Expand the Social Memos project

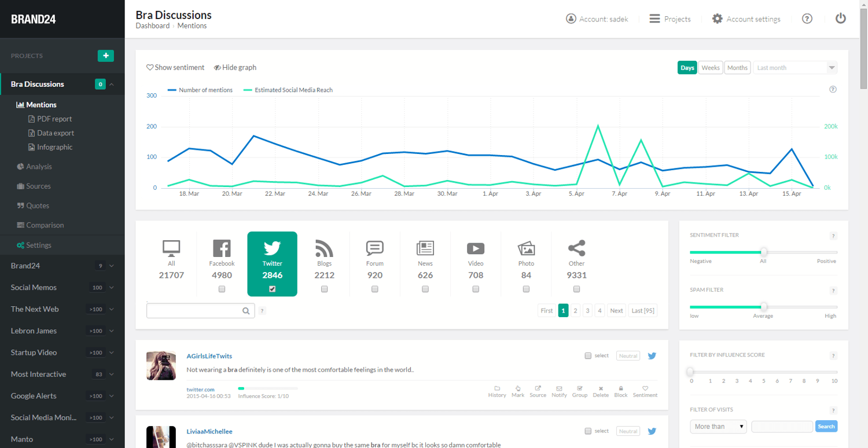(112, 288)
